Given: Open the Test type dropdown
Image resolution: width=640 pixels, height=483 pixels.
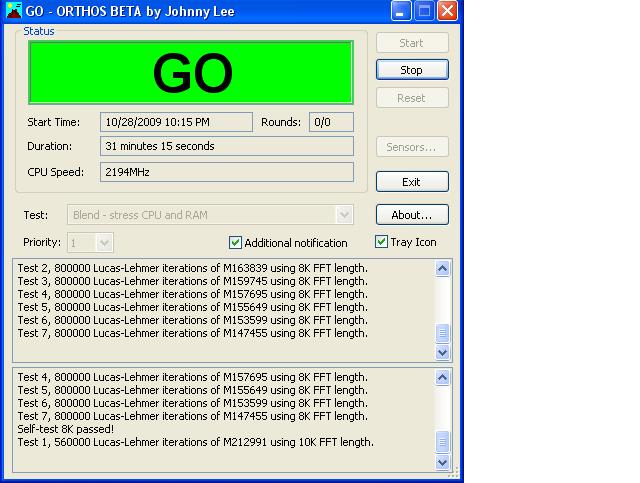Looking at the screenshot, I should [210, 215].
